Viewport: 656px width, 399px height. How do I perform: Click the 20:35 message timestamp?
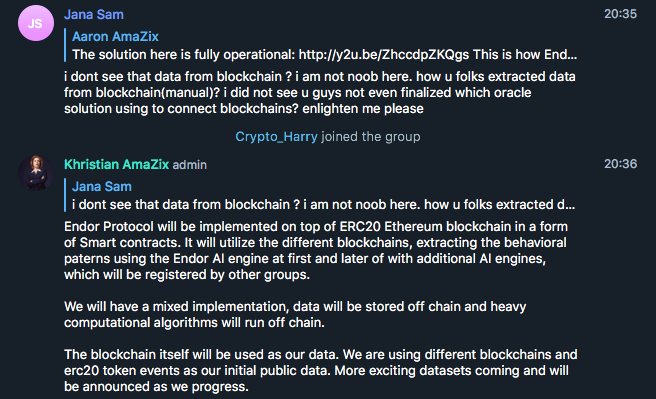tap(620, 14)
